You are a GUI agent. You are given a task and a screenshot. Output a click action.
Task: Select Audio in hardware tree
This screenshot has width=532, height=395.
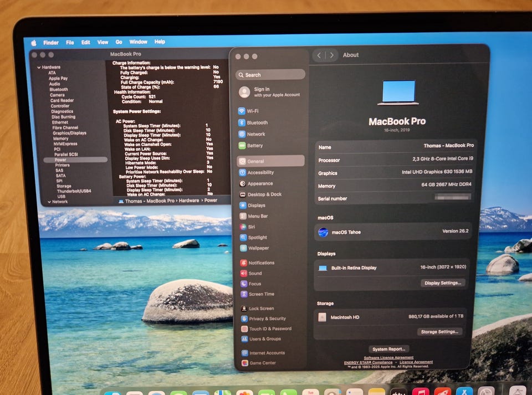pyautogui.click(x=54, y=84)
